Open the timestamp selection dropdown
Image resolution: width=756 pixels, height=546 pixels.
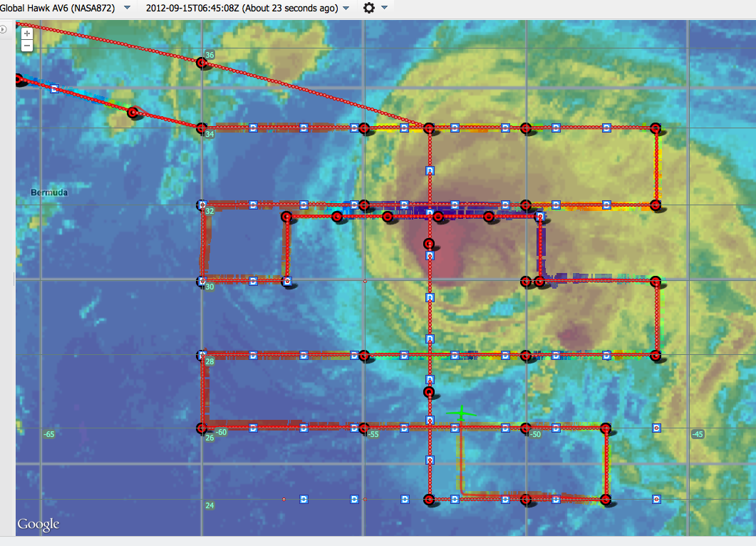[346, 8]
